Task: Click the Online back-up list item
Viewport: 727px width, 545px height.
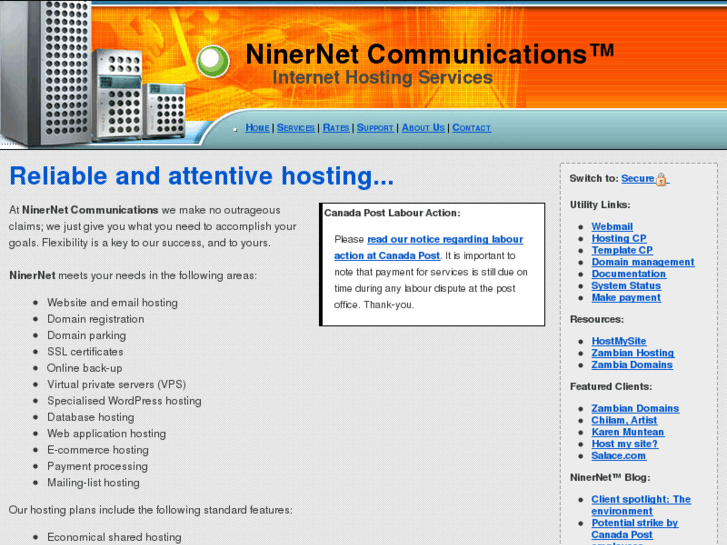Action: tap(84, 368)
